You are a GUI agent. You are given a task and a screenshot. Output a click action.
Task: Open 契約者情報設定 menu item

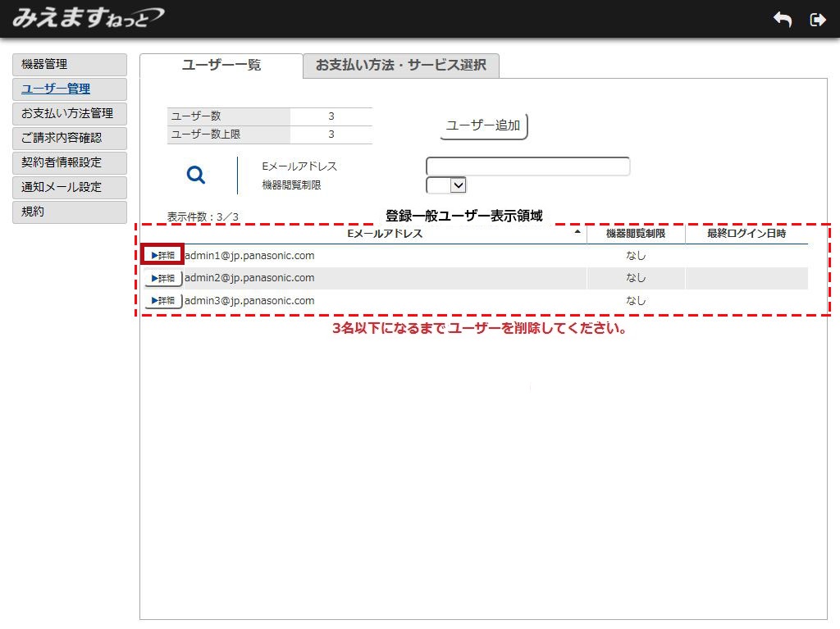click(70, 162)
